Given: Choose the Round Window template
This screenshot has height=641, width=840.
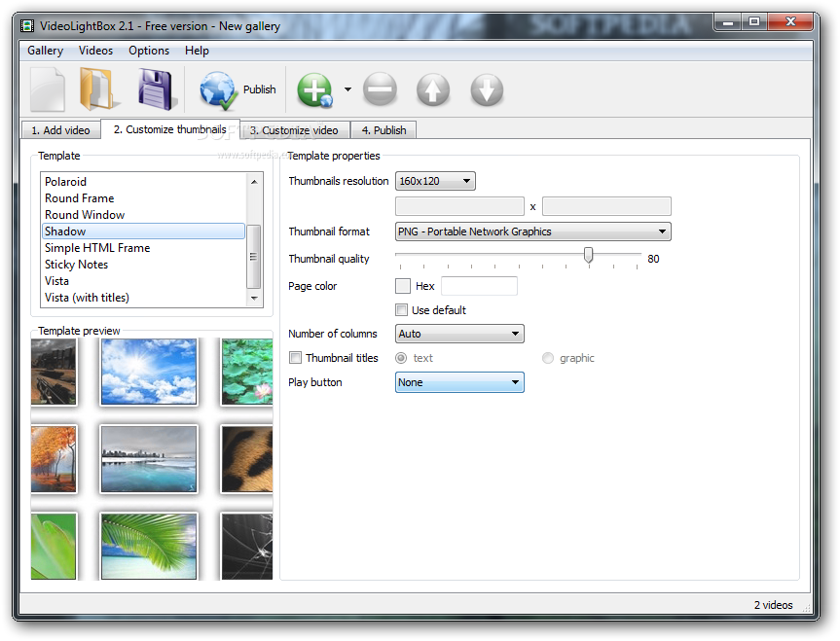Looking at the screenshot, I should coord(143,215).
